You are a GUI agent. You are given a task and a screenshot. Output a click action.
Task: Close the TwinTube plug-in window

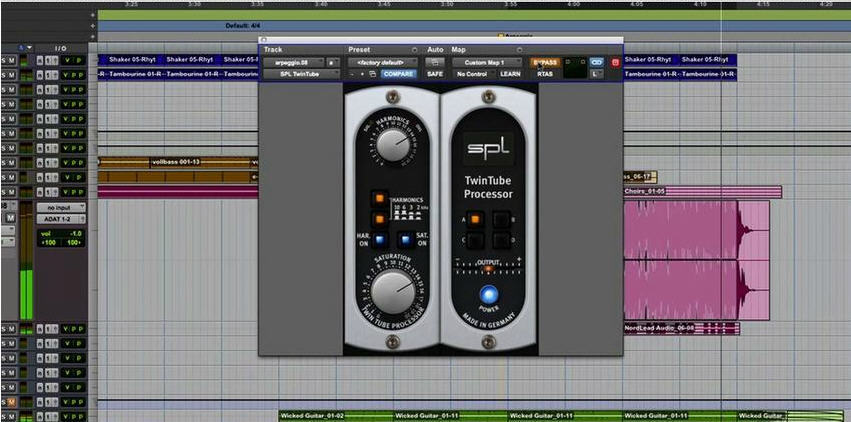click(263, 40)
